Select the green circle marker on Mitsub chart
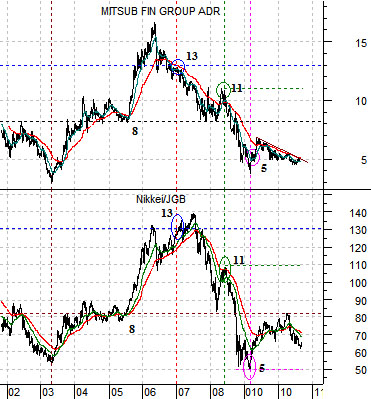 click(x=223, y=90)
